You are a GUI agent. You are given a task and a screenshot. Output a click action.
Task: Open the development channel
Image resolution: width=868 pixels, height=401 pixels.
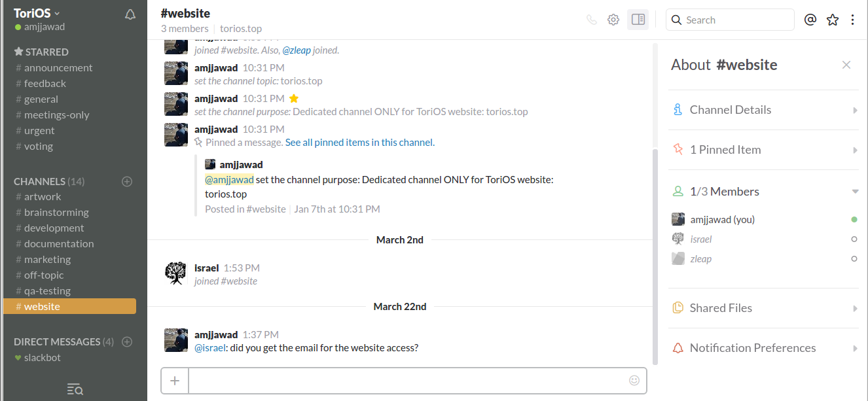[x=54, y=228]
